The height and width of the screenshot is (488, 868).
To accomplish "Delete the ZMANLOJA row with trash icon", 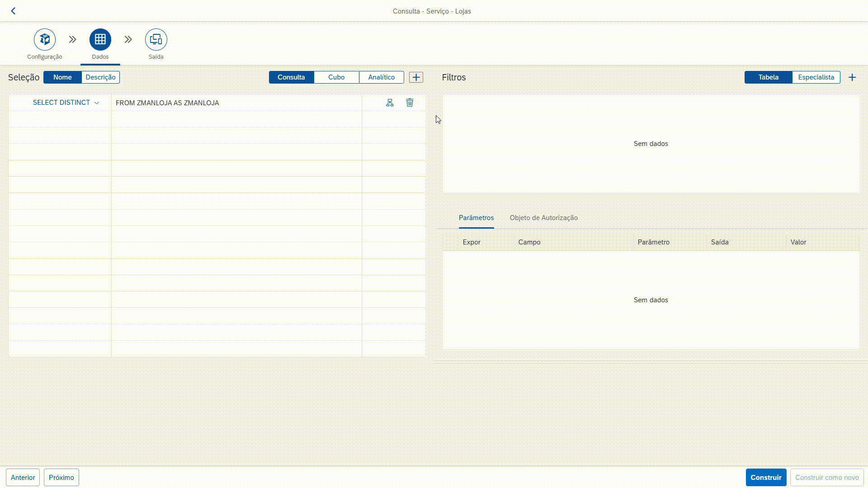I will (410, 103).
